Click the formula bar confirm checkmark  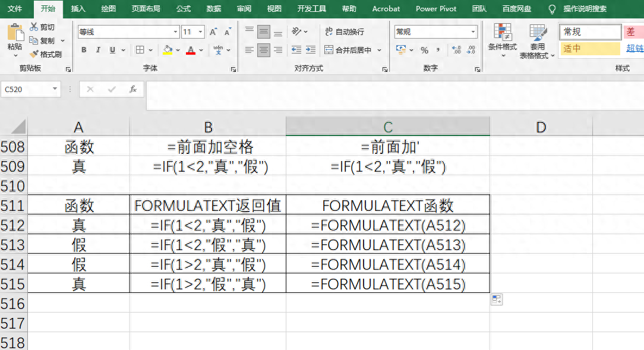(112, 89)
